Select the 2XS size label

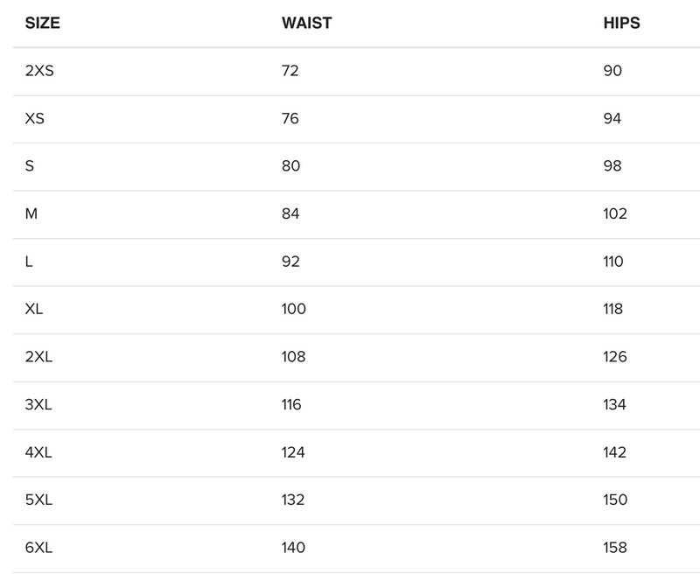[39, 71]
